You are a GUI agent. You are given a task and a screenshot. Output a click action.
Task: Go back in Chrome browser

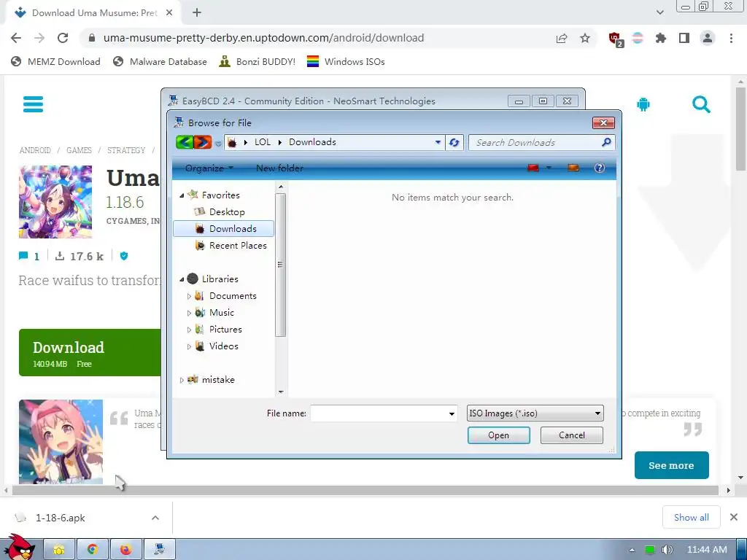click(x=16, y=38)
